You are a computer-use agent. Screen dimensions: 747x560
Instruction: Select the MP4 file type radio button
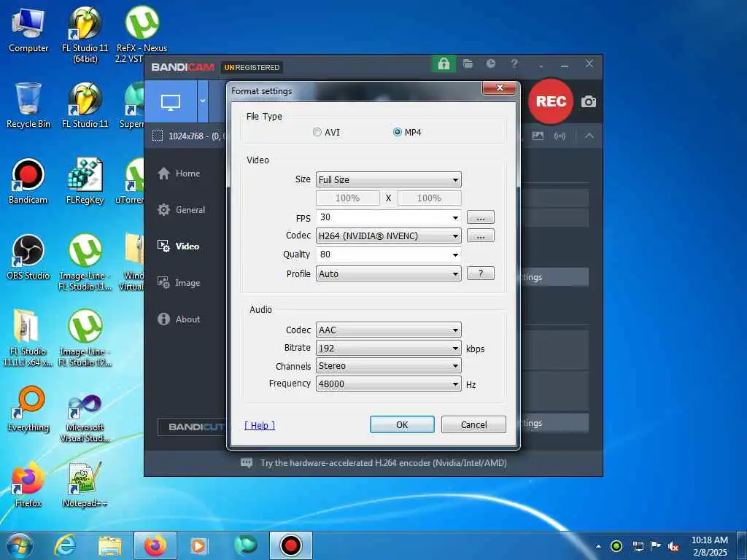click(398, 133)
